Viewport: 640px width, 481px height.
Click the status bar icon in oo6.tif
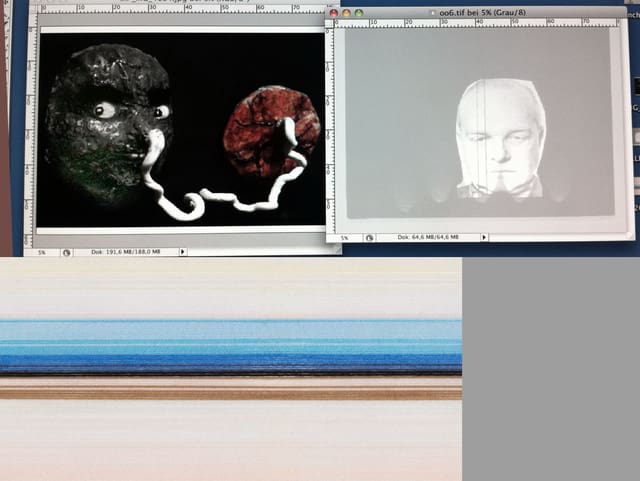coord(369,237)
